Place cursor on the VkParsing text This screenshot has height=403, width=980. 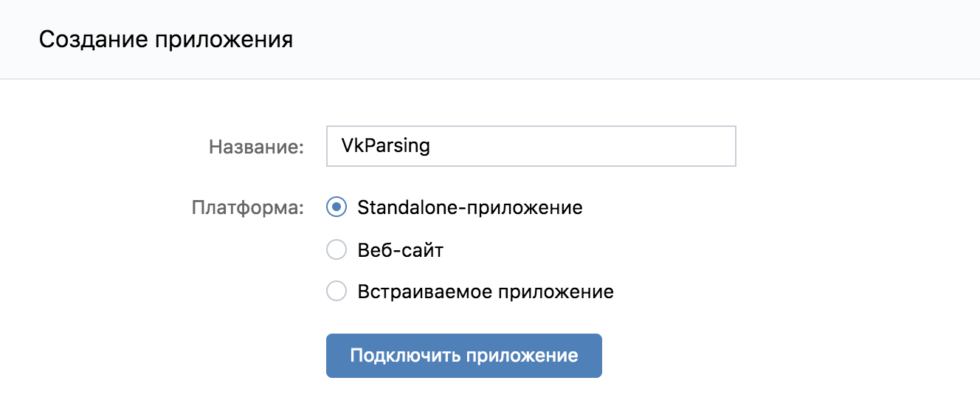[385, 145]
